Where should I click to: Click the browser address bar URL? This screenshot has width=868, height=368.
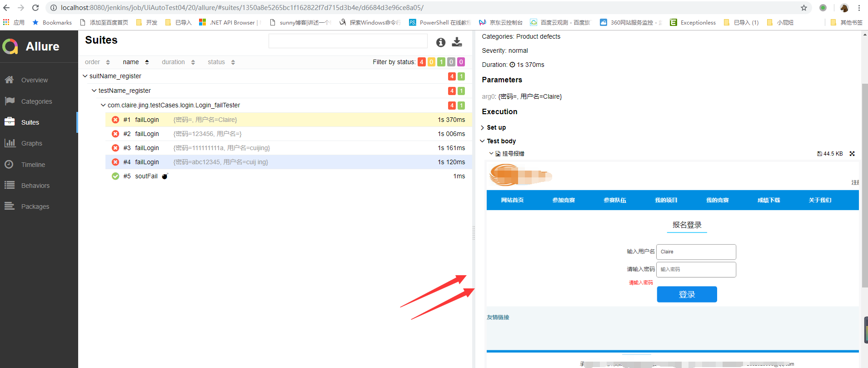pos(242,8)
